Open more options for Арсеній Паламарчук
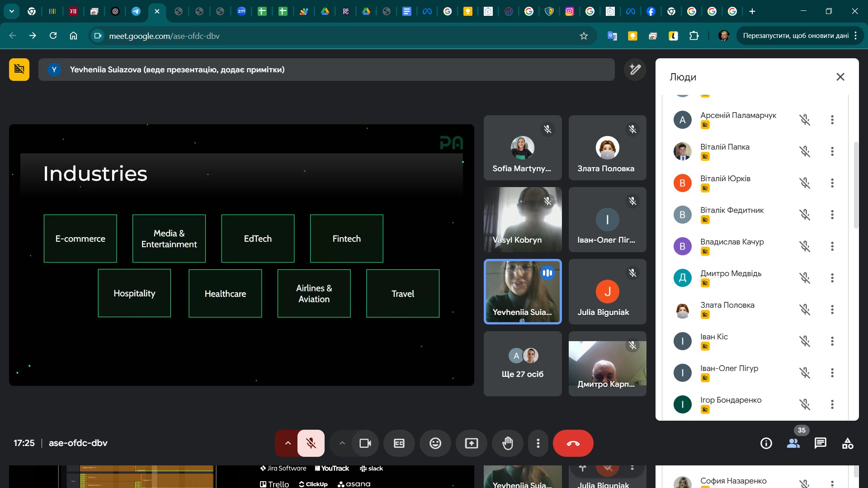The width and height of the screenshot is (868, 488). pos(832,120)
